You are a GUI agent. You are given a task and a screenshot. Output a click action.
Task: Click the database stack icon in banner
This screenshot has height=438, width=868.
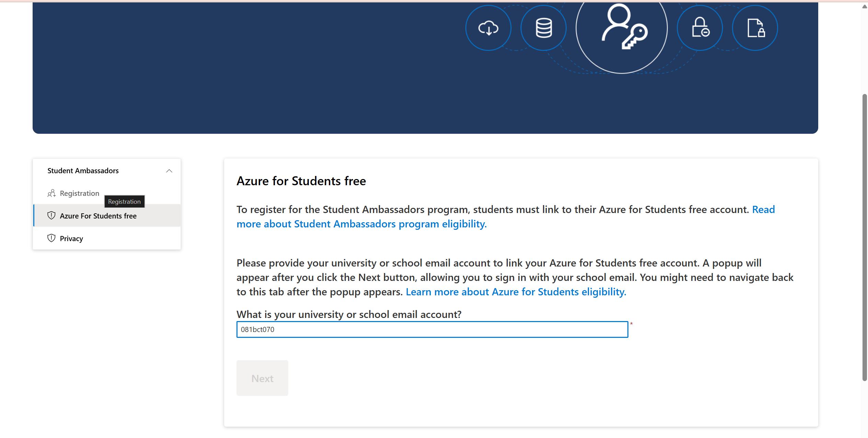544,28
